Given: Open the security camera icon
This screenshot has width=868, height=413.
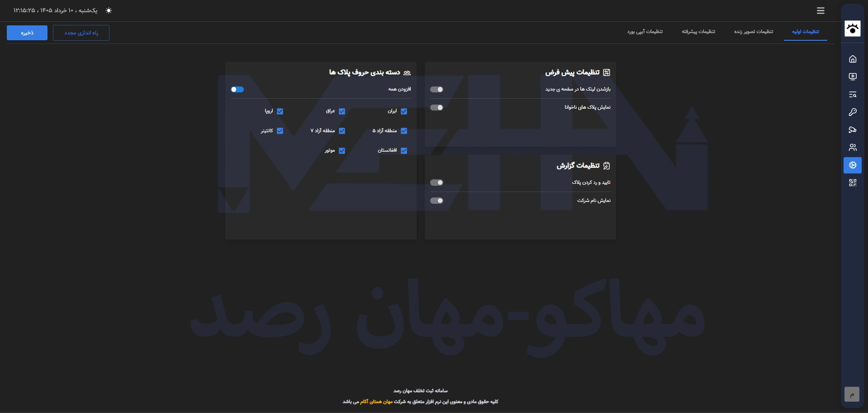Looking at the screenshot, I should click(853, 130).
